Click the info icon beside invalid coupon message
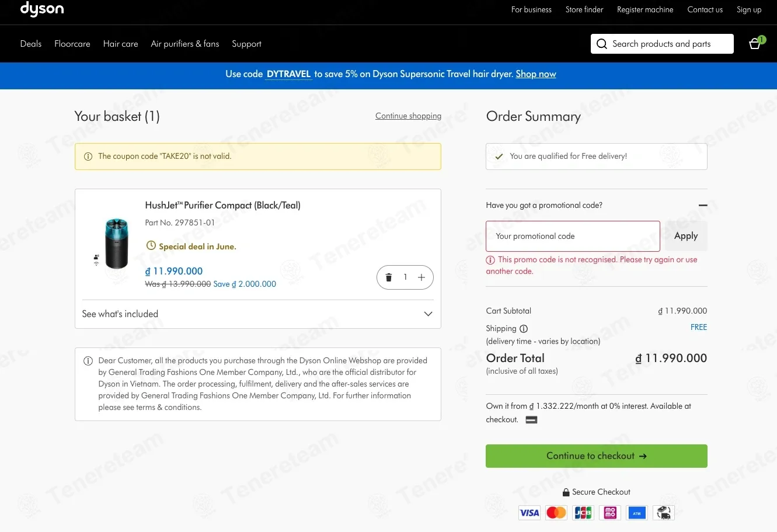 [88, 157]
